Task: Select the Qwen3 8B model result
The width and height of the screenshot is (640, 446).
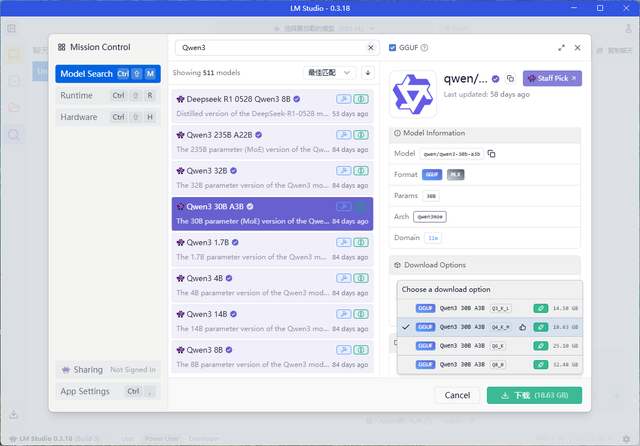Action: 272,357
